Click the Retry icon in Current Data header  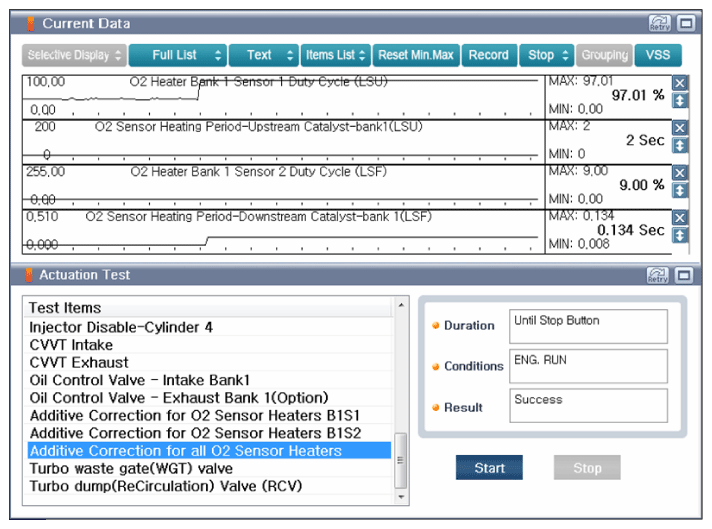pos(659,22)
